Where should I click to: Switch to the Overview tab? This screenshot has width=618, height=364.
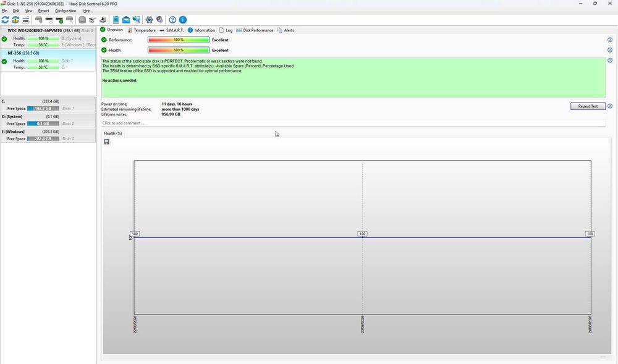click(x=111, y=30)
